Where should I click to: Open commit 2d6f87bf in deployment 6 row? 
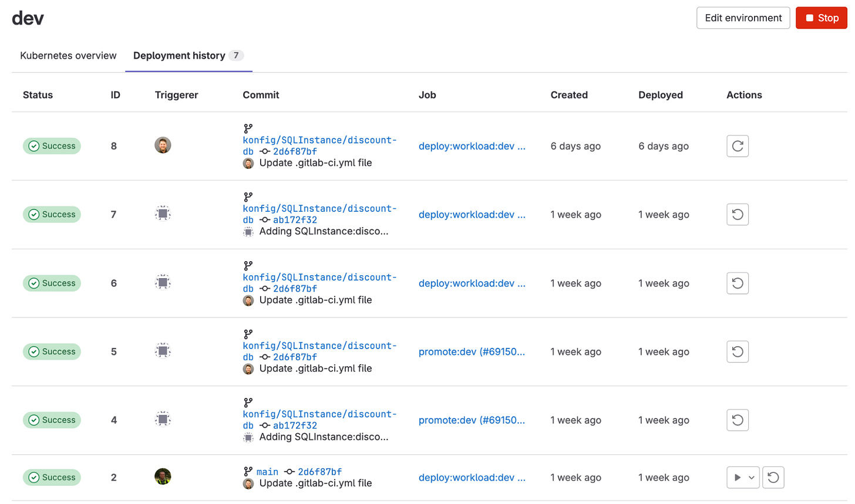click(295, 289)
